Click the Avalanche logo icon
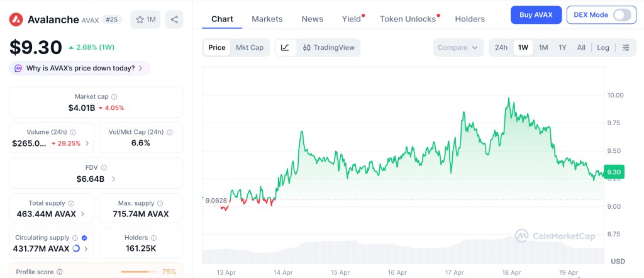 (x=16, y=19)
